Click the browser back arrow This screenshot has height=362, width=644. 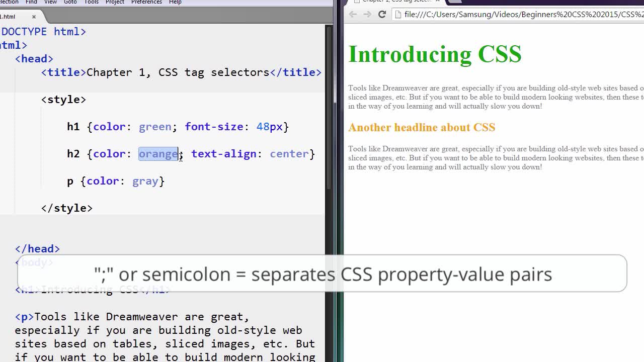point(353,14)
